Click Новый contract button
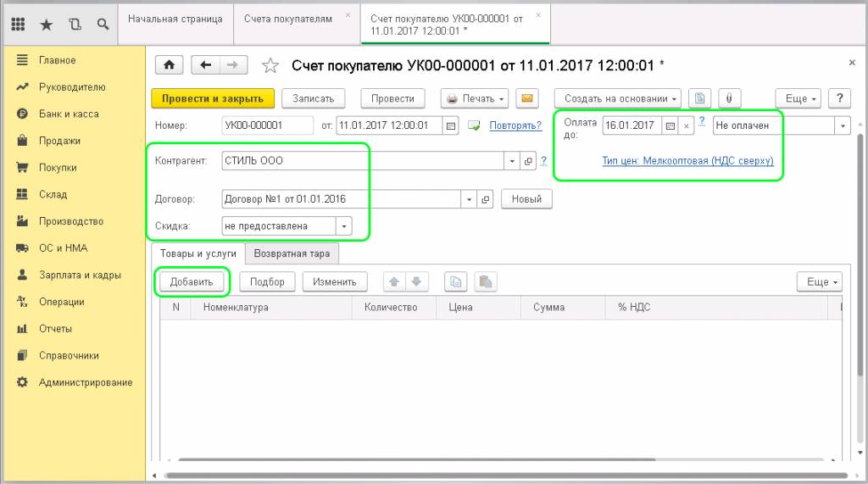The width and height of the screenshot is (868, 484). [x=526, y=199]
